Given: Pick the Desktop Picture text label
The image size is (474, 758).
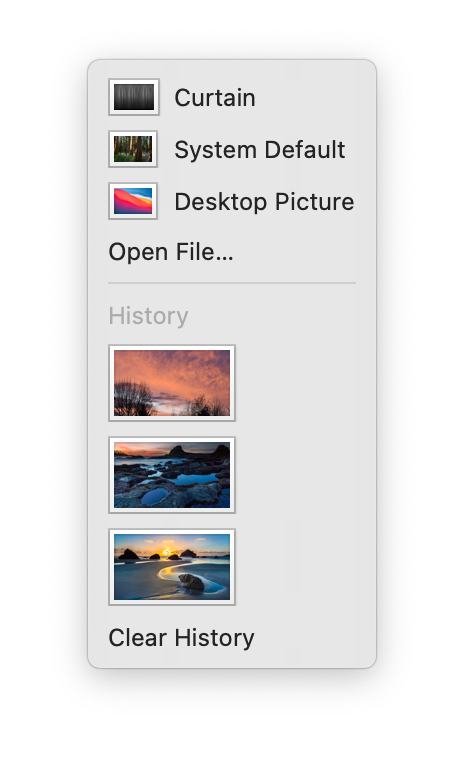Looking at the screenshot, I should tap(264, 202).
